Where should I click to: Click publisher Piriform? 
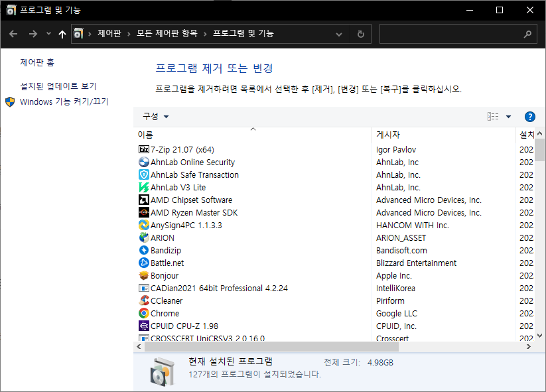coord(390,300)
